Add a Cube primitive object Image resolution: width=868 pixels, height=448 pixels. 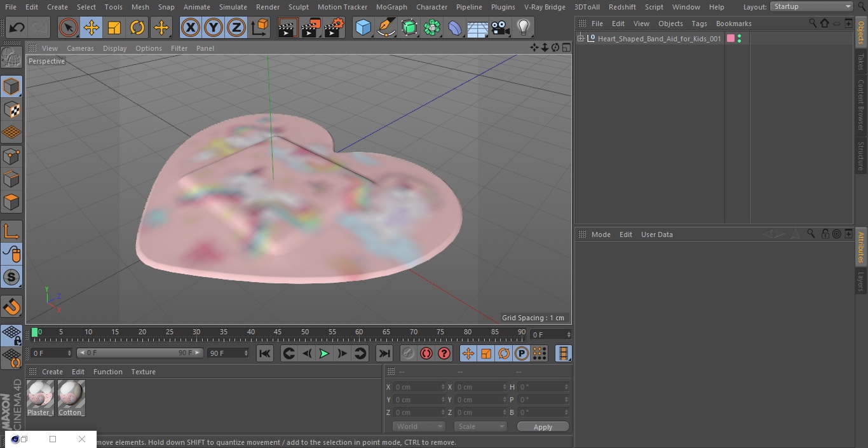pyautogui.click(x=363, y=27)
